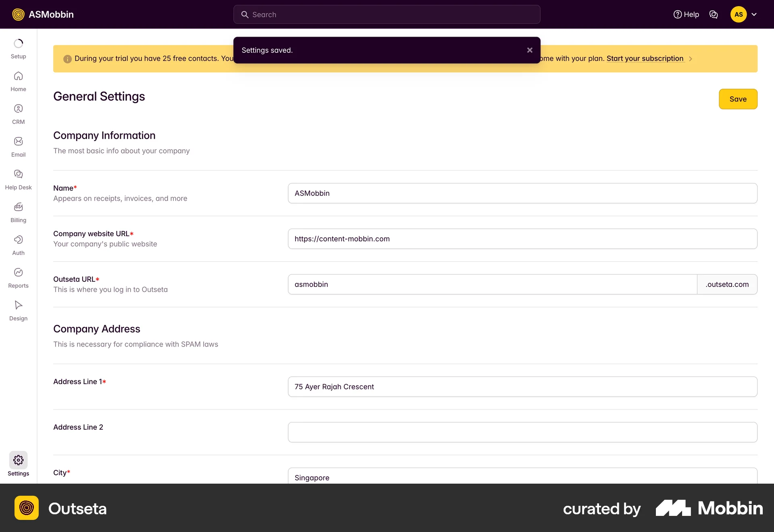Open the Setup tab in the sidebar
The width and height of the screenshot is (774, 532).
pyautogui.click(x=18, y=48)
